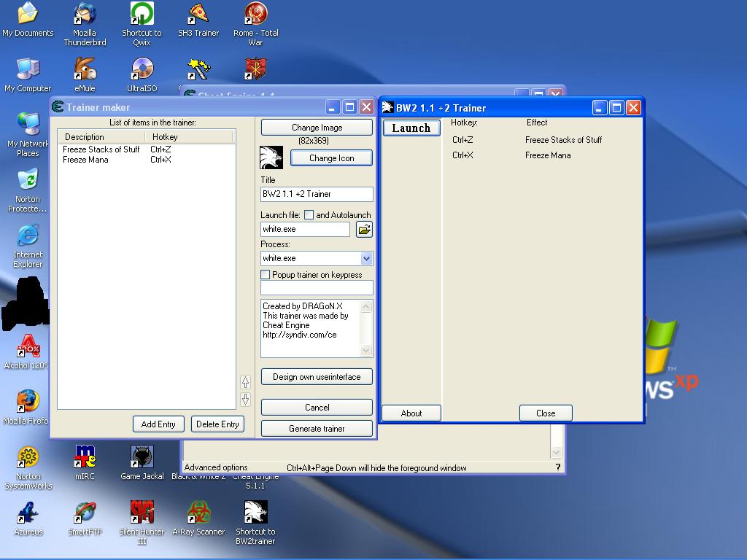Open the Mozilla Thunderbird desktop icon

[85, 16]
